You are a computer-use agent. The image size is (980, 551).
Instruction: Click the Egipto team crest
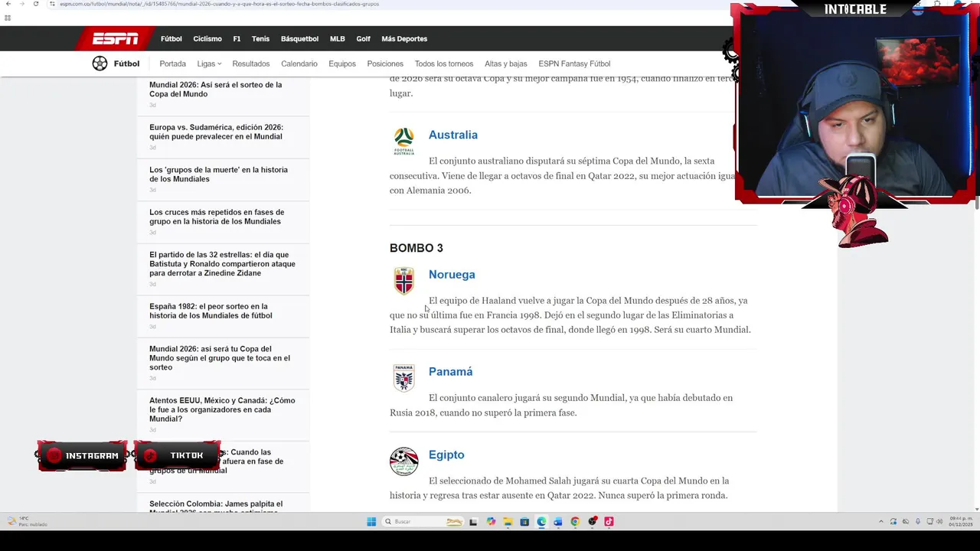tap(403, 461)
